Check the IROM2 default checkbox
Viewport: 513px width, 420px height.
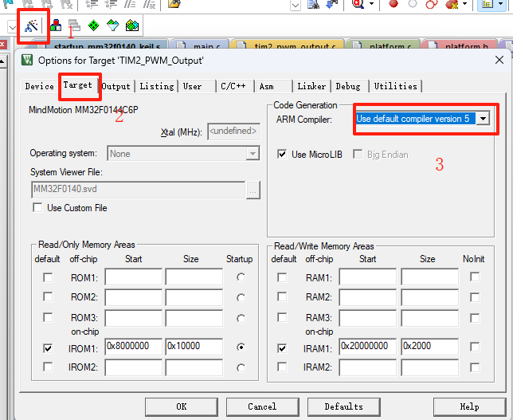[48, 367]
